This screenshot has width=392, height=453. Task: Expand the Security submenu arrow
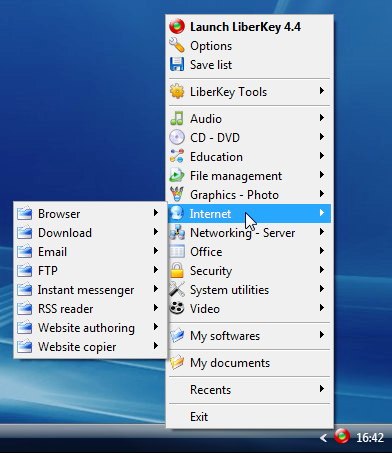tap(321, 270)
